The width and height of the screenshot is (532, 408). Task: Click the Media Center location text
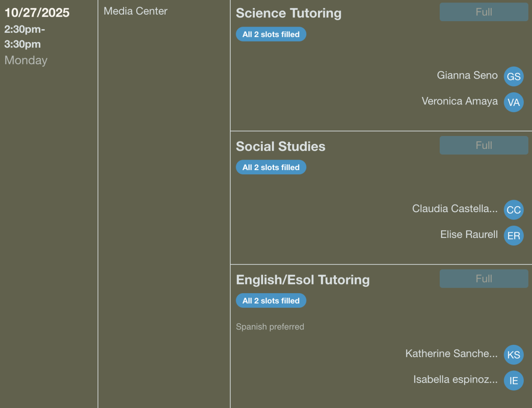135,11
